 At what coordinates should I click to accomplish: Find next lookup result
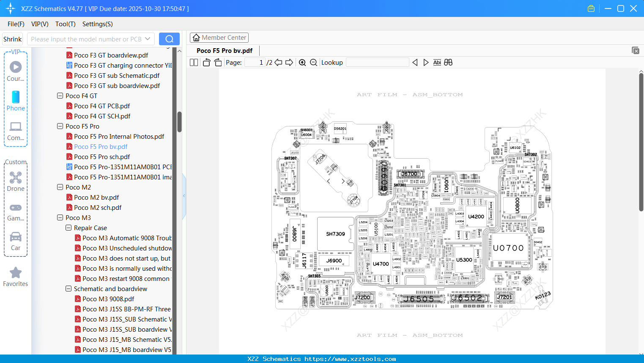tap(426, 63)
